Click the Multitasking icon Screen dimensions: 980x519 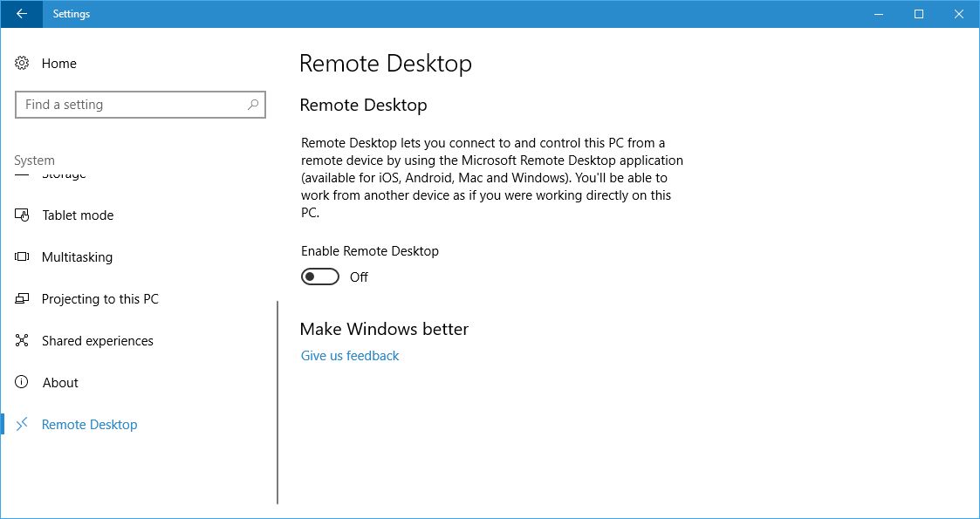coord(22,256)
